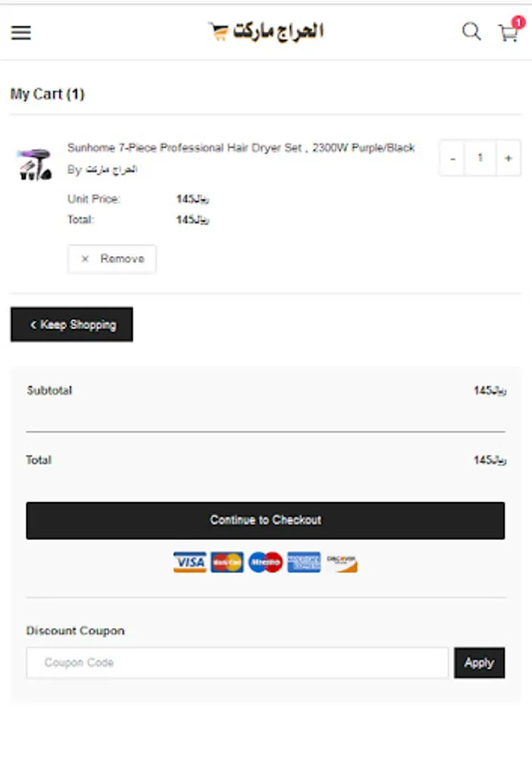
Task: Increase quantity with plus button
Action: click(x=508, y=158)
